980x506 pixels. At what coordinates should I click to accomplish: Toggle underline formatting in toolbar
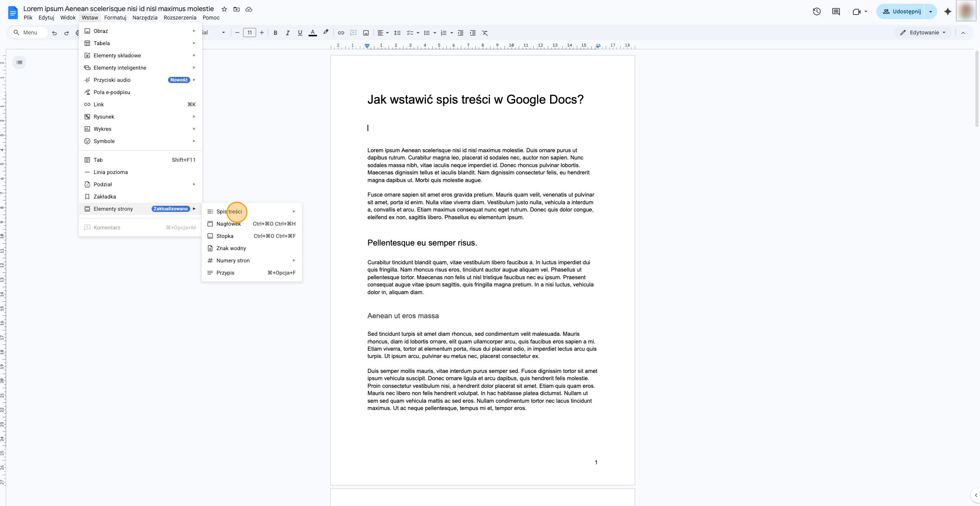(300, 33)
